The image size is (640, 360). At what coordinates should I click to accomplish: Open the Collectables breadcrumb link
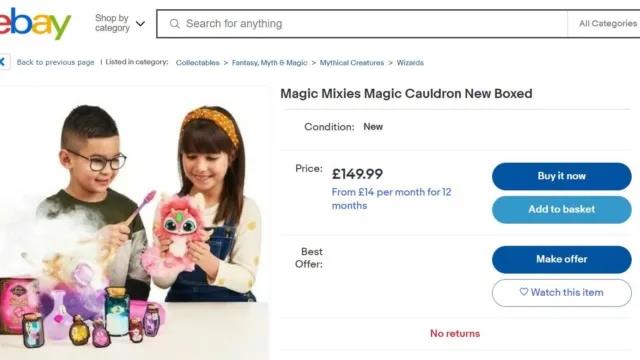pyautogui.click(x=198, y=62)
